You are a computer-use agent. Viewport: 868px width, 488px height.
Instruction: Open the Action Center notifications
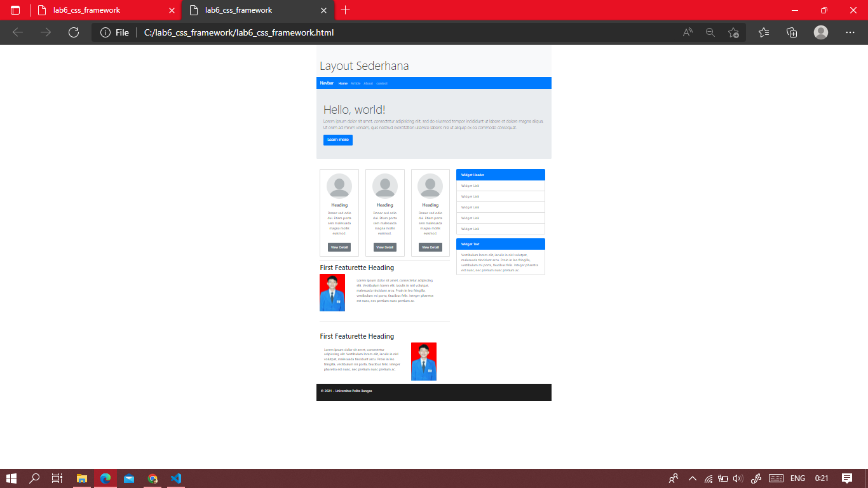(846, 478)
